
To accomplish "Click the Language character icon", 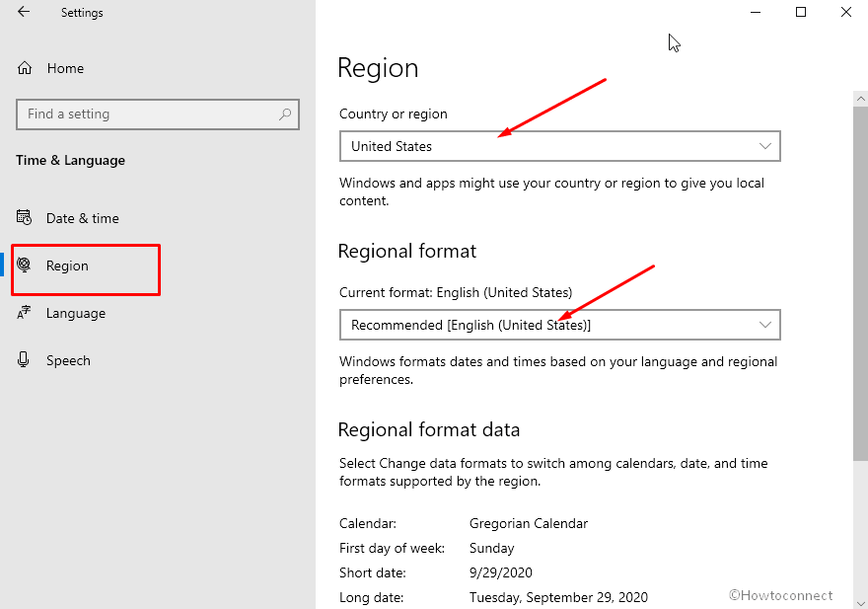I will tap(24, 313).
